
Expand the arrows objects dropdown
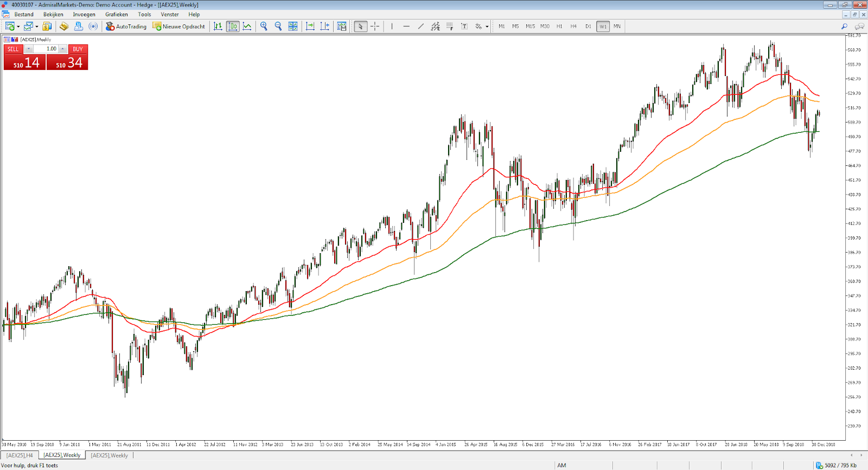(487, 27)
